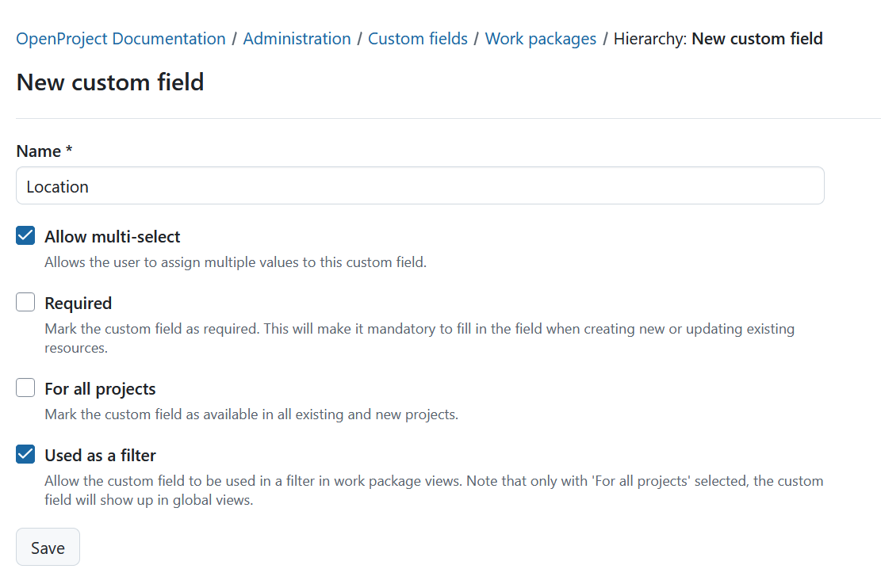
Task: Open the Work packages breadcrumb link
Action: coord(540,38)
